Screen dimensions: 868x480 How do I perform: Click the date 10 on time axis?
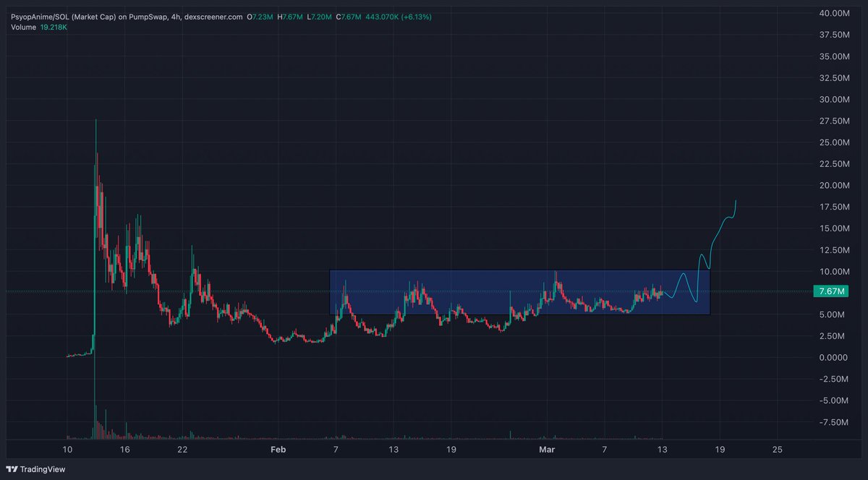coord(68,449)
